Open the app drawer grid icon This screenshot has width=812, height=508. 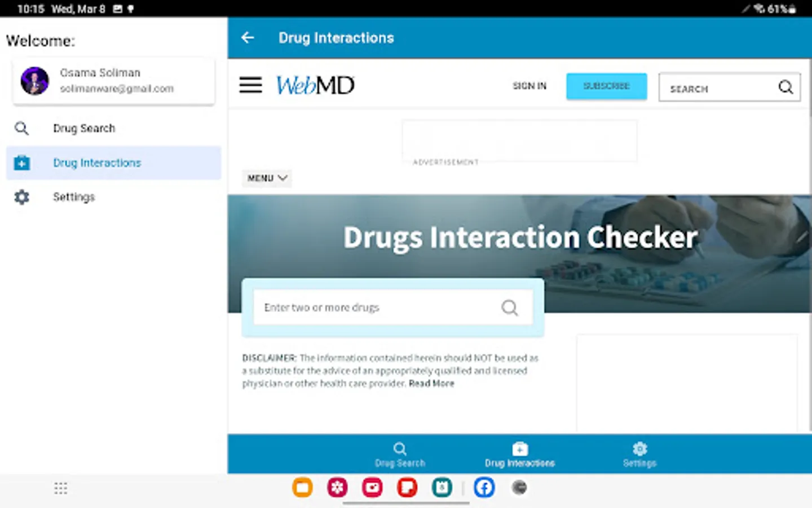coord(61,488)
